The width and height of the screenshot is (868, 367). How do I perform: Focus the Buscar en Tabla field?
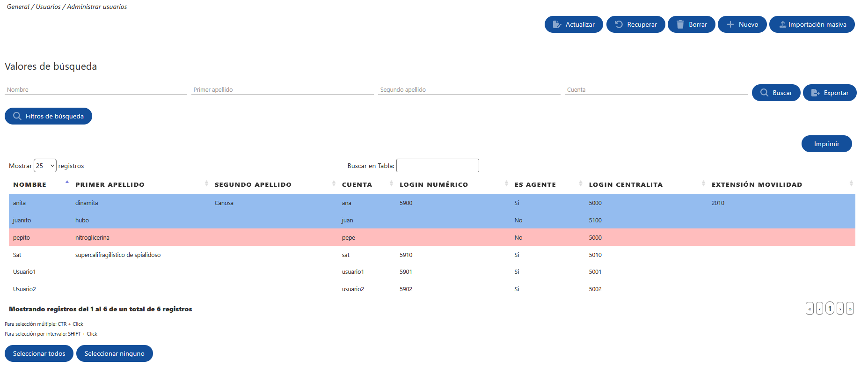point(438,165)
